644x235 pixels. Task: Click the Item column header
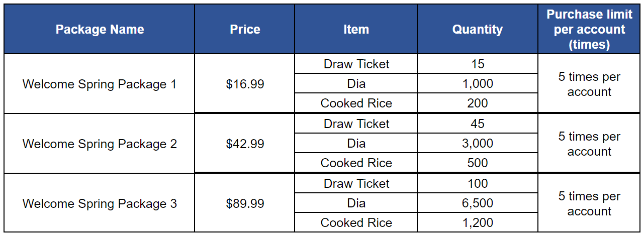coord(356,29)
